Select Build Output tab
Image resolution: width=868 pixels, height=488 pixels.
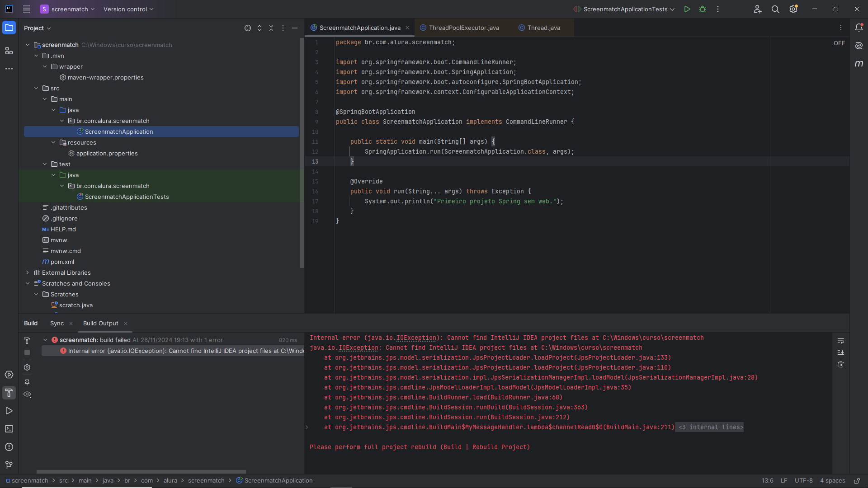coord(100,323)
